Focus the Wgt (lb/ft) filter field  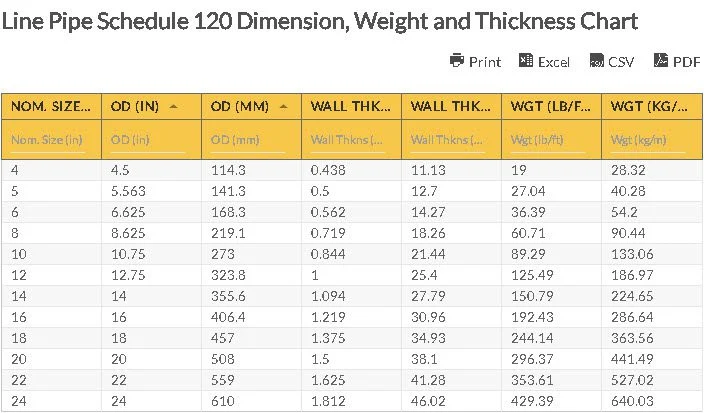[x=550, y=140]
